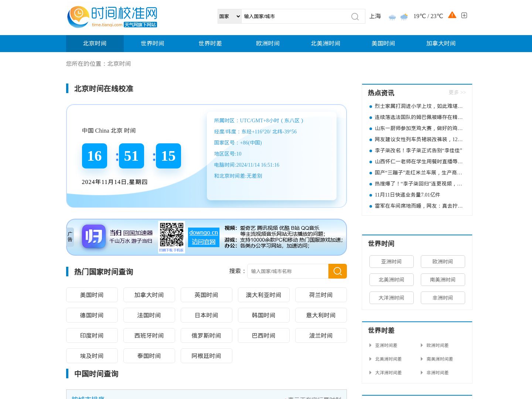This screenshot has height=399, width=532.
Task: Open news item 李子柒改名
Action: point(418,150)
